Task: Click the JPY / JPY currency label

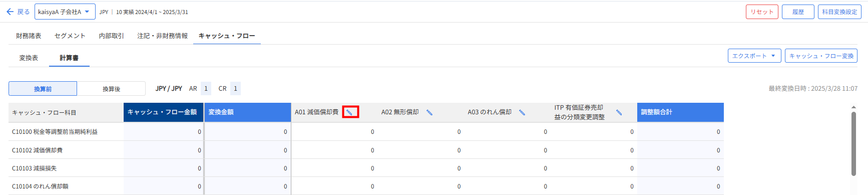Action: (169, 89)
